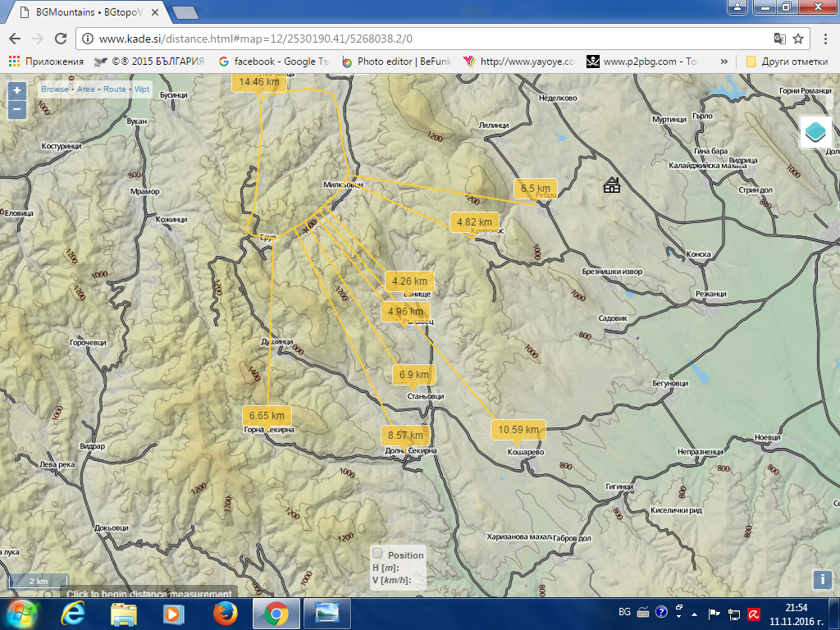Open the Chrome menu
This screenshot has width=840, height=630.
pyautogui.click(x=825, y=39)
